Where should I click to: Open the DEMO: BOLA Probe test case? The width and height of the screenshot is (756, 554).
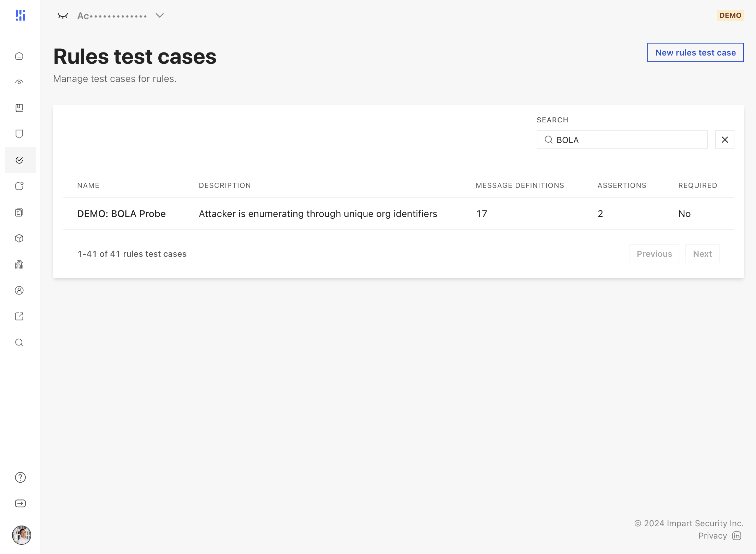[121, 214]
